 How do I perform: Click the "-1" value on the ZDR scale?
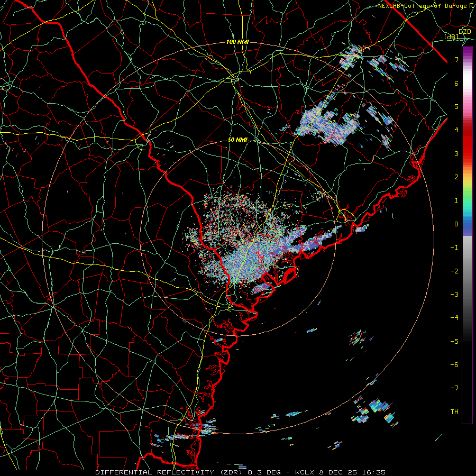[454, 248]
